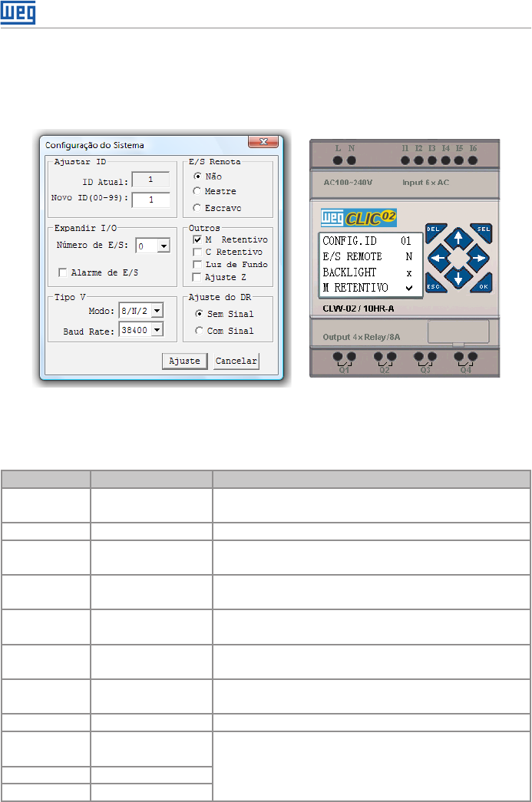Click the Input 6 x AC label
The height and width of the screenshot is (802, 532).
tap(425, 183)
